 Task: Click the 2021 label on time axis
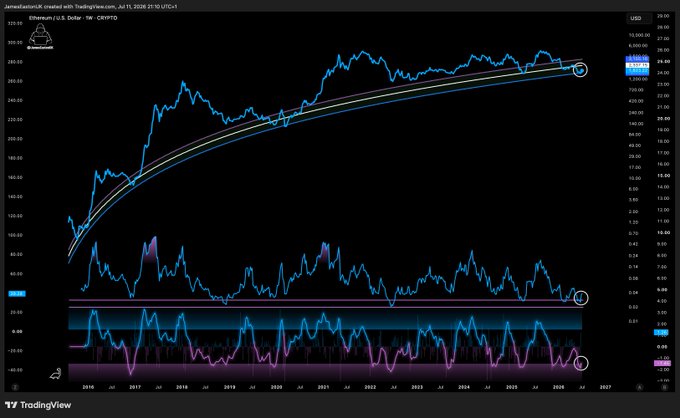point(323,387)
